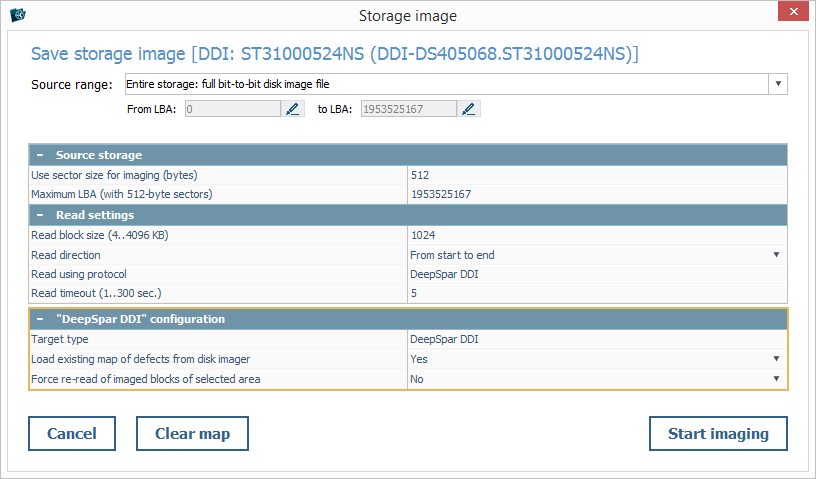The width and height of the screenshot is (816, 479).
Task: Click the Start imaging button
Action: tap(718, 433)
